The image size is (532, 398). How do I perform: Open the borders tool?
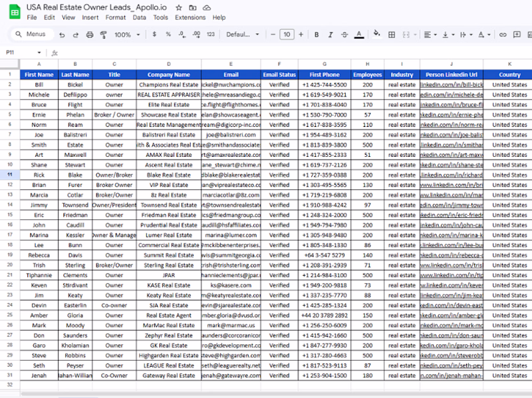tap(392, 35)
